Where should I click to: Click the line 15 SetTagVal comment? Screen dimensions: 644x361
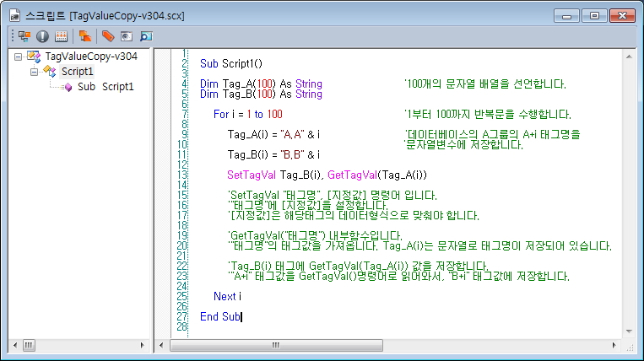(x=333, y=195)
